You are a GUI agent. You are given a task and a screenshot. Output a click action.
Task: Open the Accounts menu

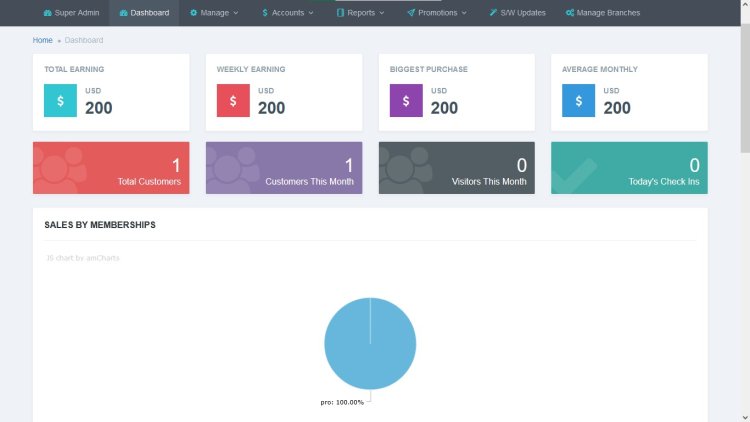287,13
